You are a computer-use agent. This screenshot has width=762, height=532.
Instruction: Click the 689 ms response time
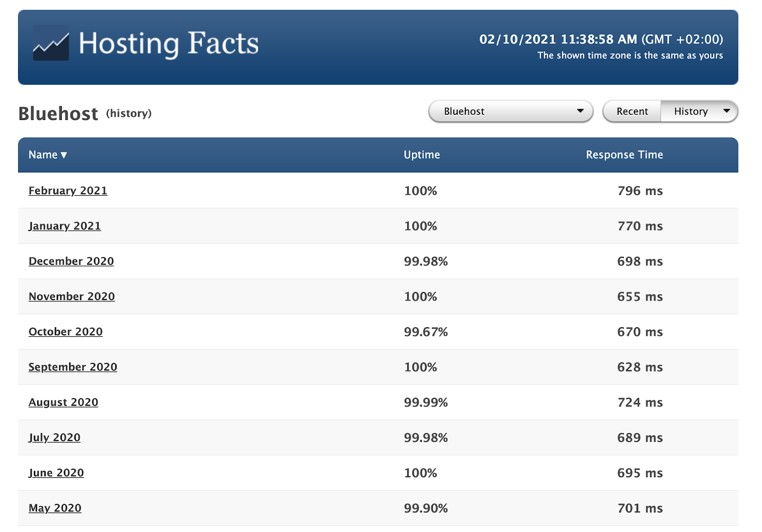tap(640, 437)
